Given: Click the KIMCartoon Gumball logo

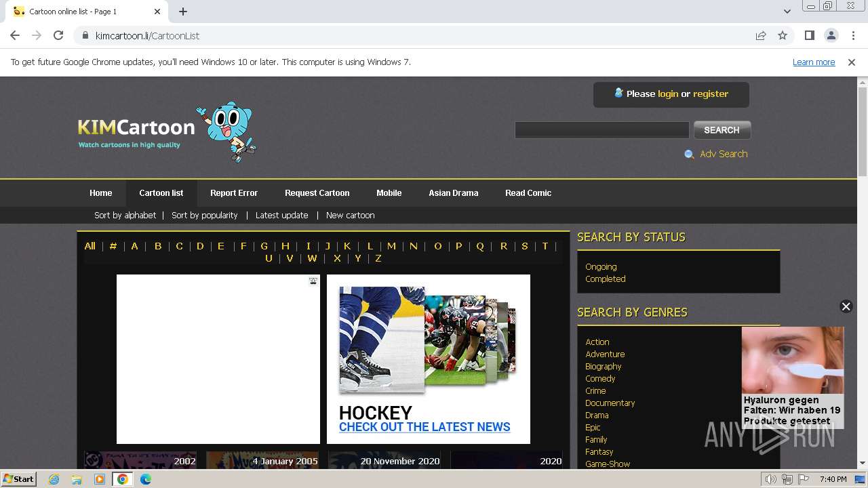Looking at the screenshot, I should (x=167, y=132).
